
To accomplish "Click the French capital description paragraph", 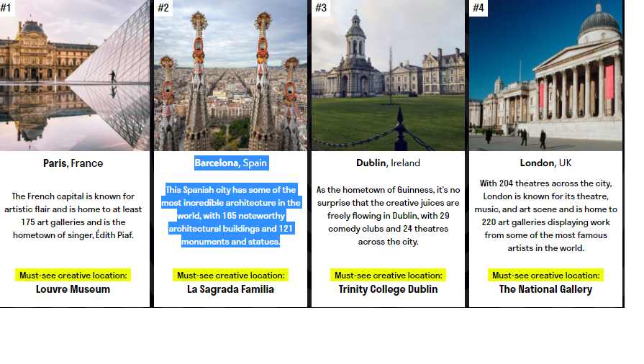I will [73, 216].
